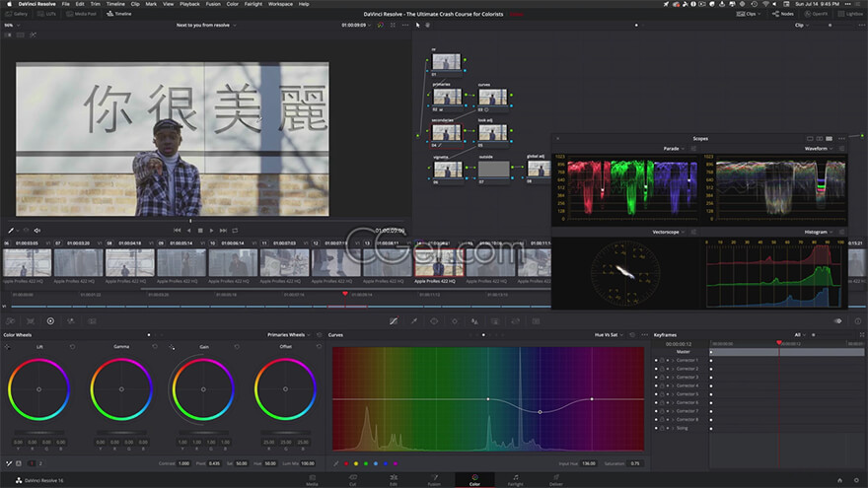
Task: Open the Gallery panel button
Action: pyautogui.click(x=17, y=14)
